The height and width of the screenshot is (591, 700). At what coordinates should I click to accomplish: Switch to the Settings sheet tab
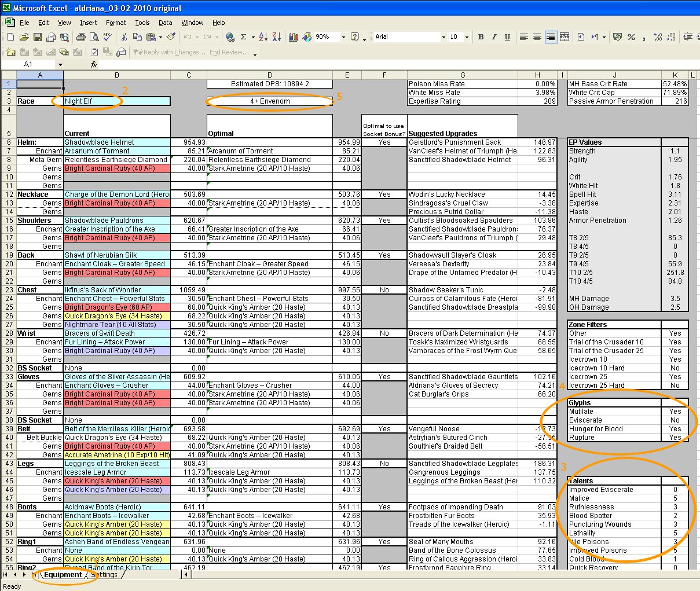[104, 575]
